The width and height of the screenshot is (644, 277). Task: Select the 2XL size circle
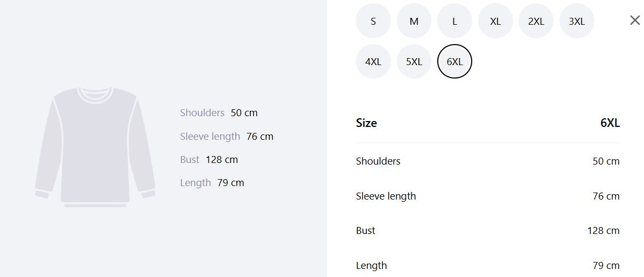pyautogui.click(x=536, y=21)
